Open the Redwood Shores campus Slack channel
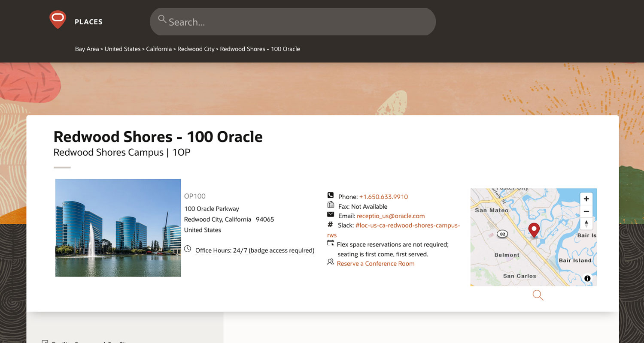This screenshot has width=644, height=343. [407, 226]
